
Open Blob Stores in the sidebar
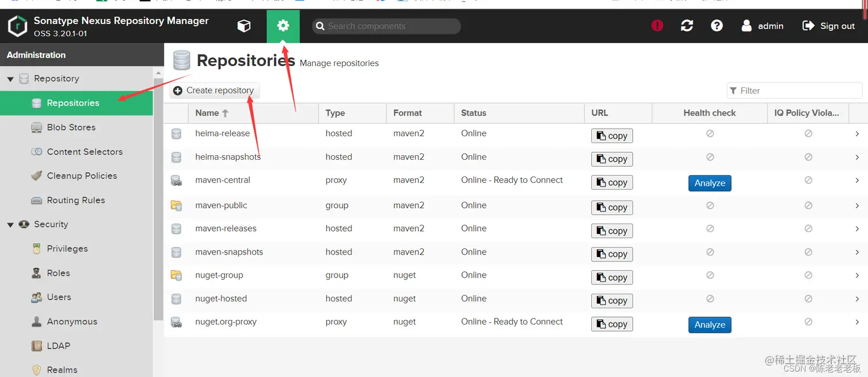76,128
